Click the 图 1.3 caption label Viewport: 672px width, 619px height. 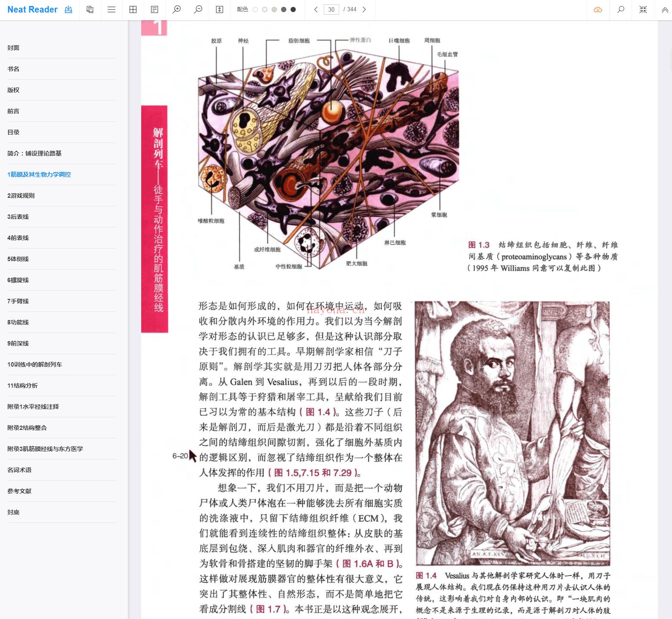[479, 245]
